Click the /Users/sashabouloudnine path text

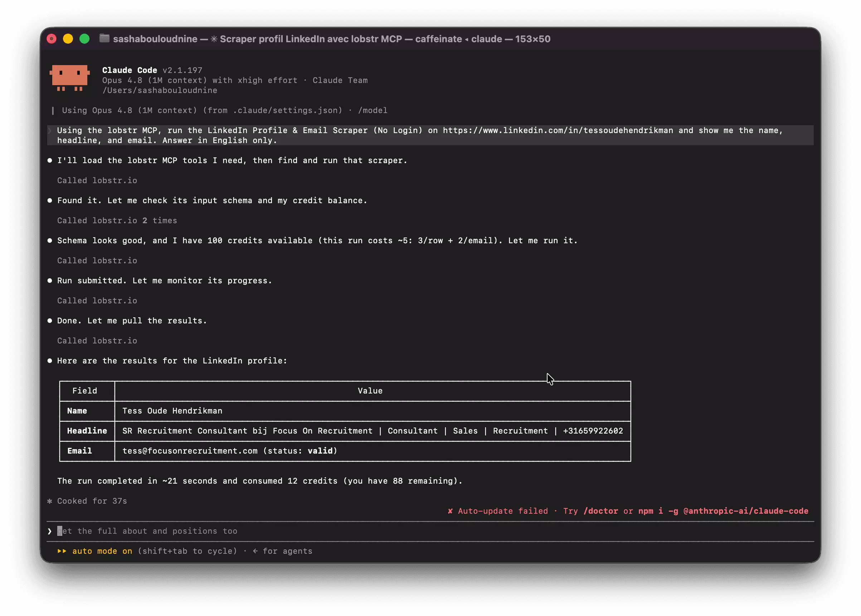(x=160, y=90)
